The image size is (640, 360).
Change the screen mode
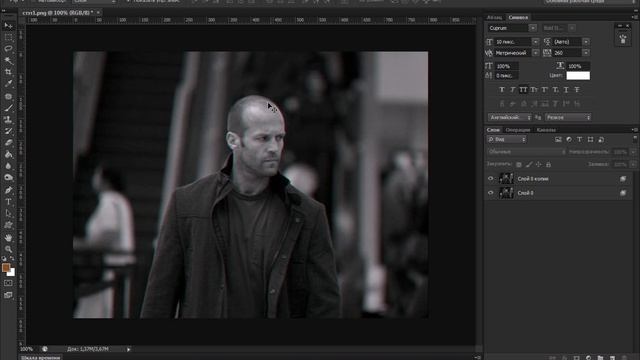8,295
